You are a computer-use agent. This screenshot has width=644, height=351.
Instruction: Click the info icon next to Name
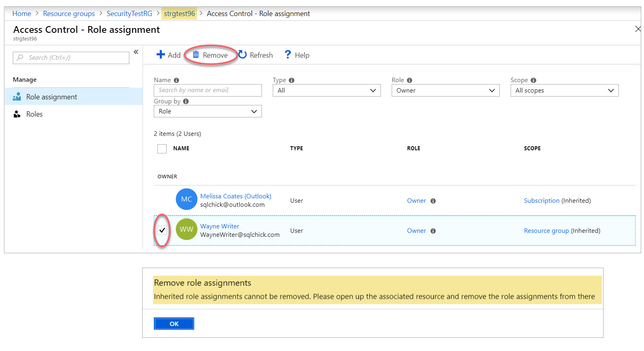pyautogui.click(x=176, y=80)
